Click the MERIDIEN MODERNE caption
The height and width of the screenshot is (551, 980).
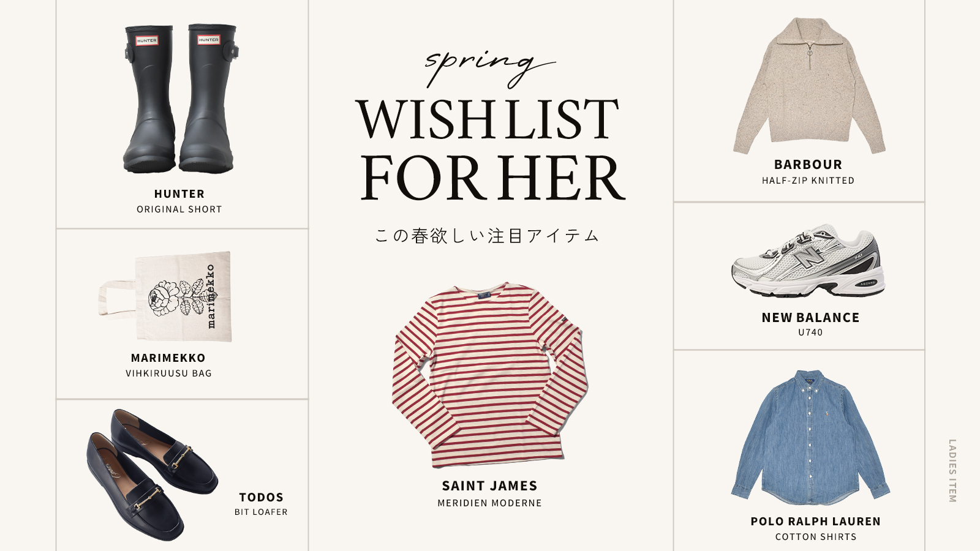490,503
